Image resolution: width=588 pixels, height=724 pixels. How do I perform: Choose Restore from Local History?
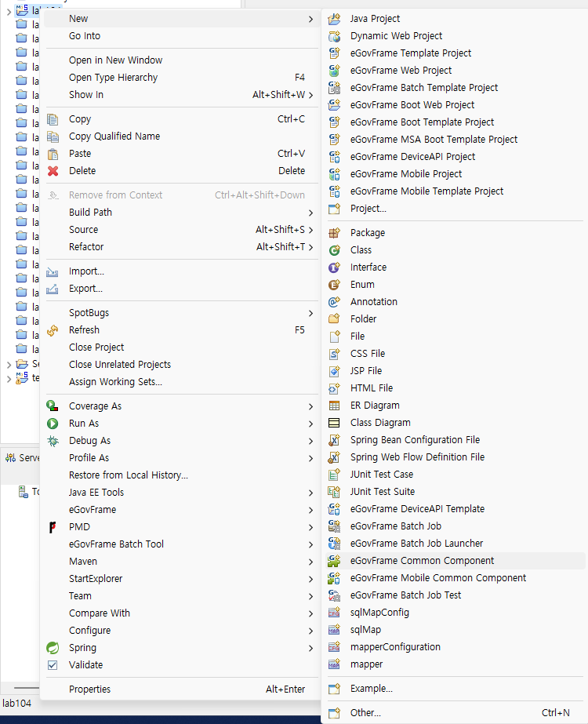pos(129,475)
